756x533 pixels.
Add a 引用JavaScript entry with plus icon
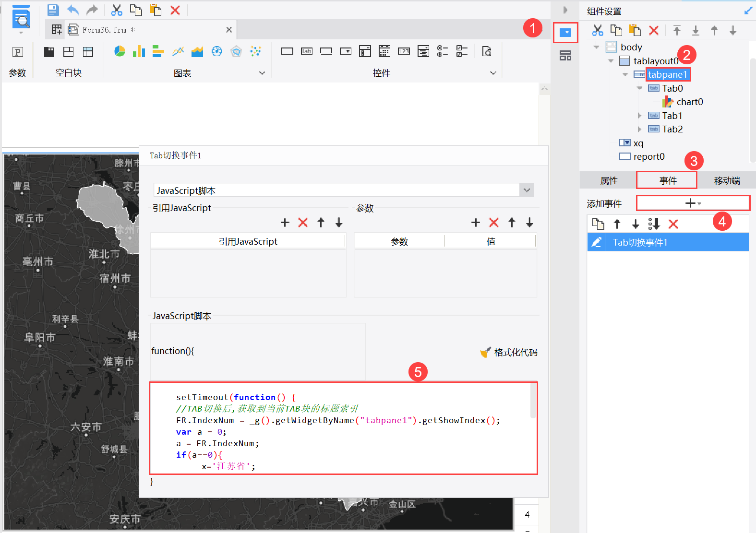pos(285,223)
